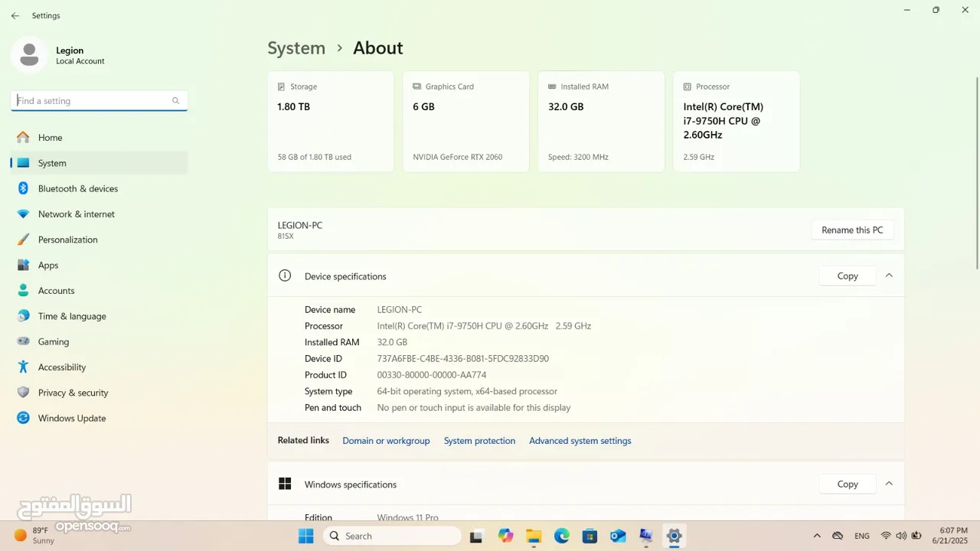The height and width of the screenshot is (551, 980).
Task: Collapse the Windows specifications section
Action: point(889,484)
